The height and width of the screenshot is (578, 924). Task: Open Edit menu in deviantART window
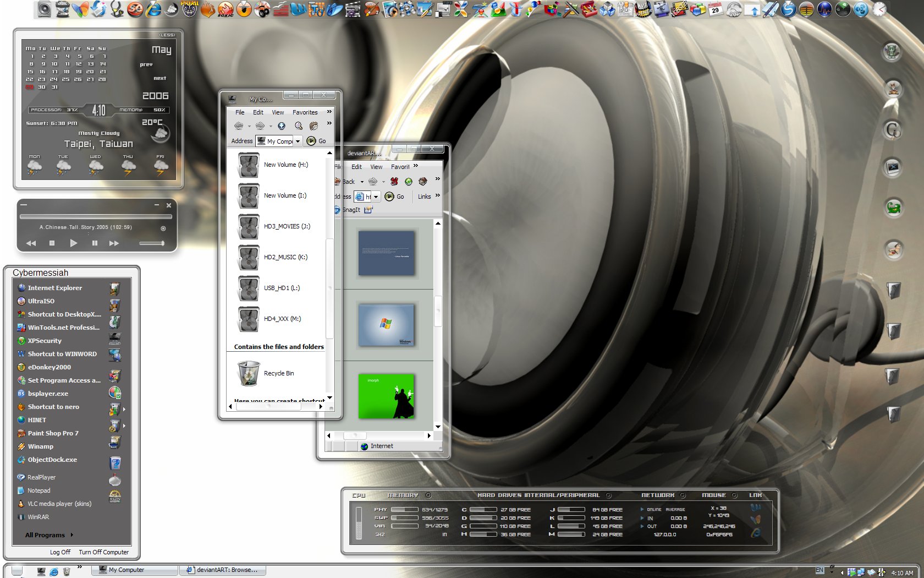point(356,167)
